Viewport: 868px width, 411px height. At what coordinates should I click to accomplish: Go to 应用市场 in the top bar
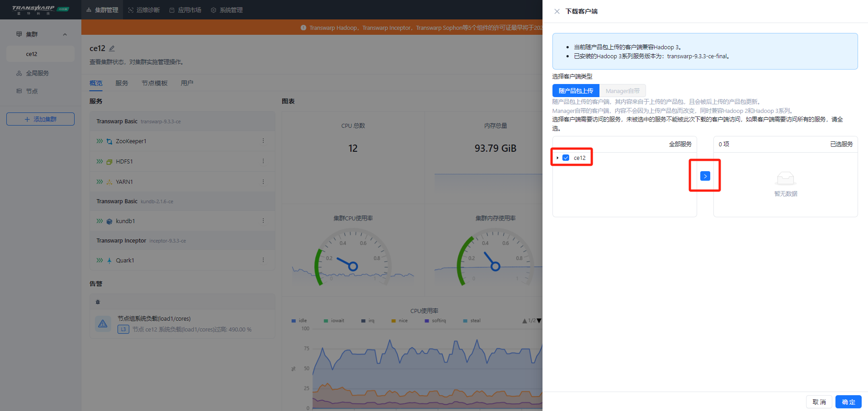coord(185,10)
